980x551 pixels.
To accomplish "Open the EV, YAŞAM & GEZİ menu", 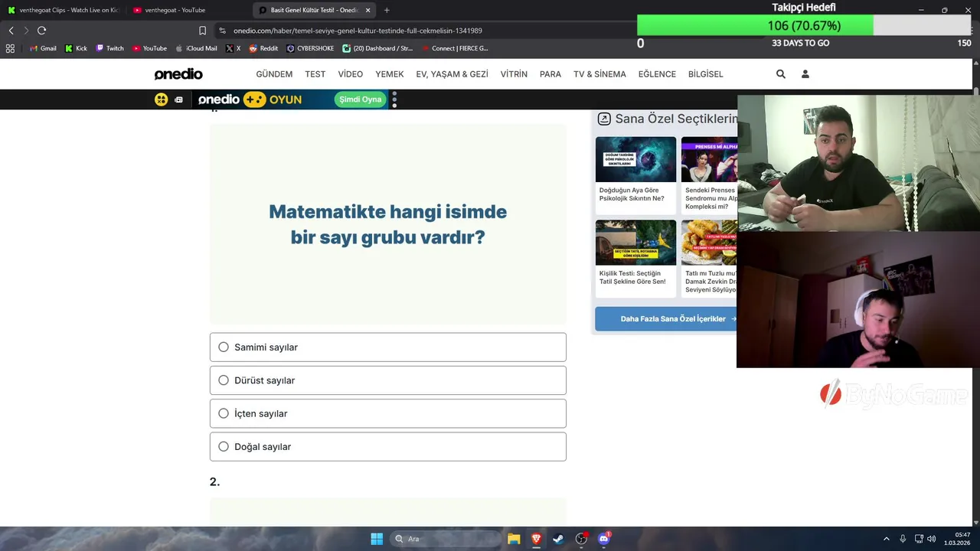I will pyautogui.click(x=452, y=74).
